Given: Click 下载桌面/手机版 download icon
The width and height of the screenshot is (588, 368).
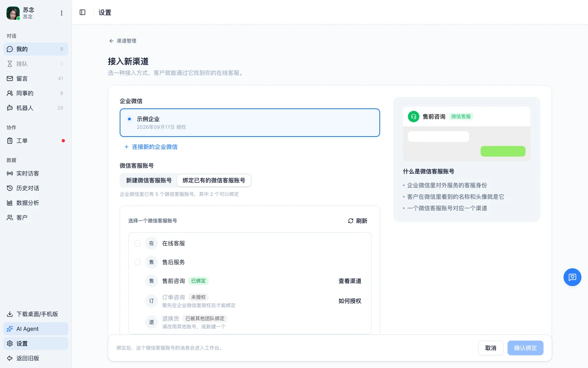Looking at the screenshot, I should 10,314.
